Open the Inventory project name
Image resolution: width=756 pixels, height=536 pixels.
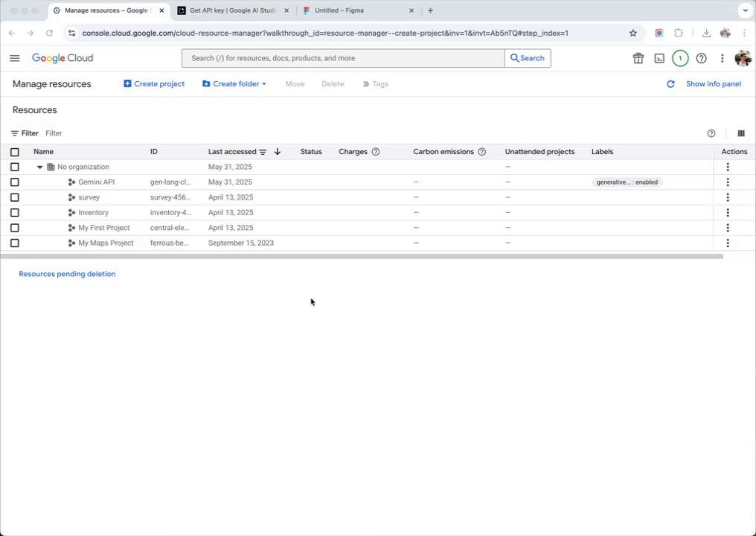[x=93, y=213]
